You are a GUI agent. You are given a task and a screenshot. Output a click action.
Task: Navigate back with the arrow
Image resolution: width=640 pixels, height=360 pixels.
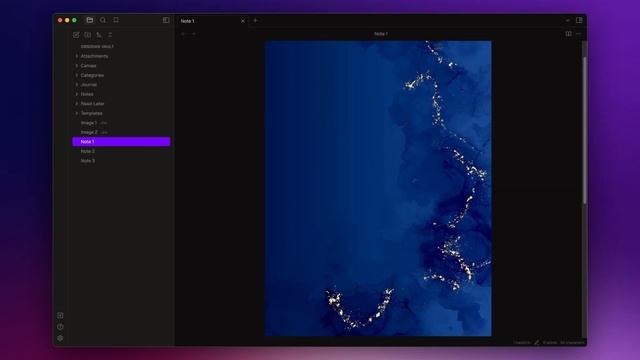pyautogui.click(x=183, y=34)
